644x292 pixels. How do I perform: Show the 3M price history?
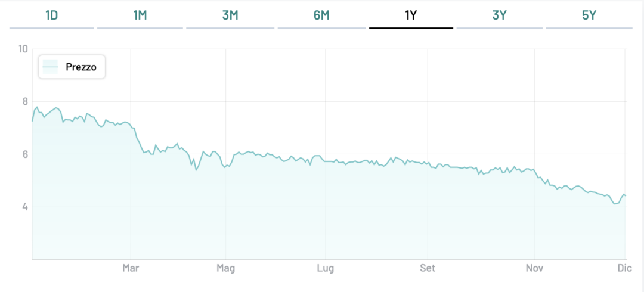(x=230, y=15)
